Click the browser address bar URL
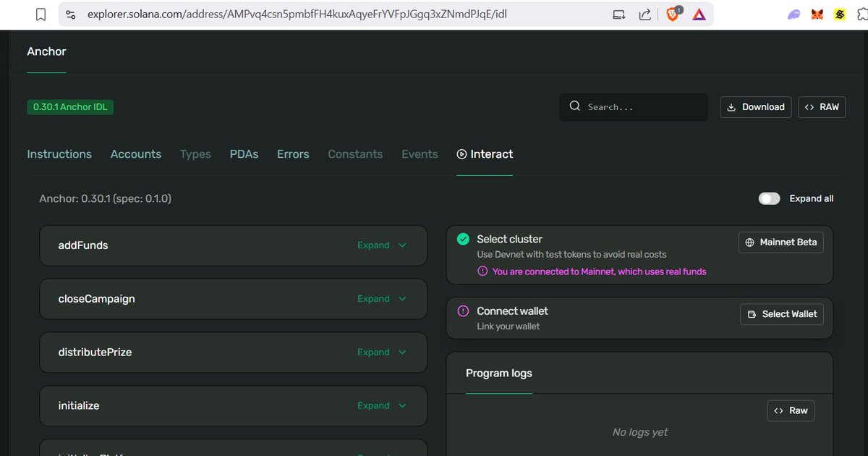The image size is (868, 456). click(297, 14)
